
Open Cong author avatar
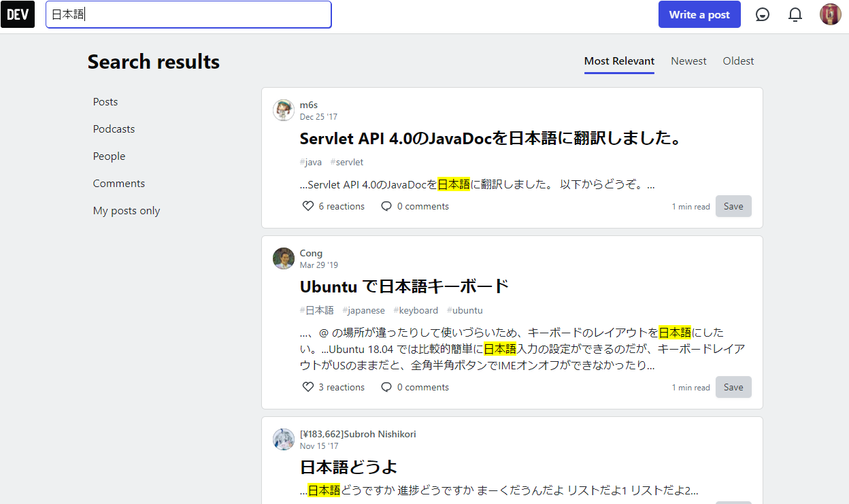pyautogui.click(x=284, y=258)
